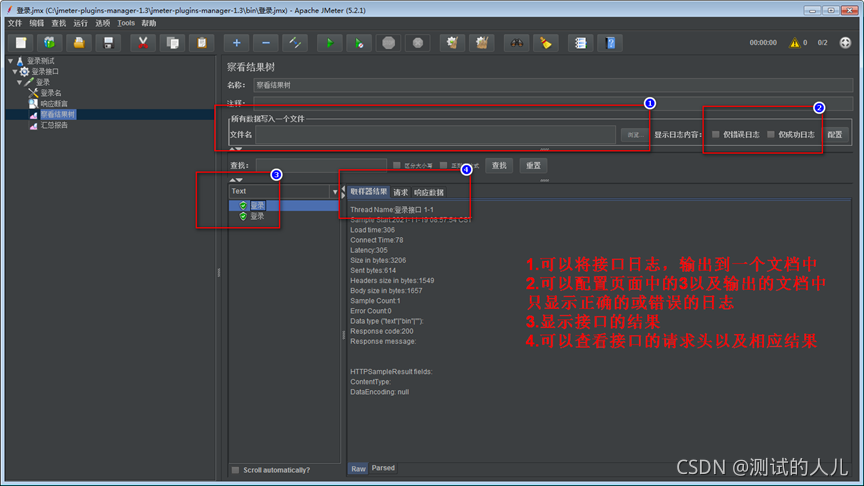Collapse the 登录接口 thread group node
Screen dimensions: 864x486
pyautogui.click(x=15, y=72)
